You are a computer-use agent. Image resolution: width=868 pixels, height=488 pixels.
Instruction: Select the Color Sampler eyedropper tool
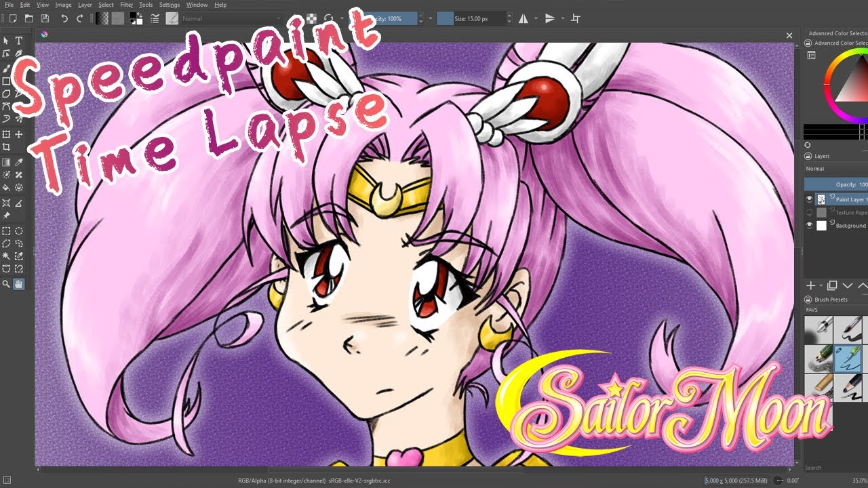(19, 162)
